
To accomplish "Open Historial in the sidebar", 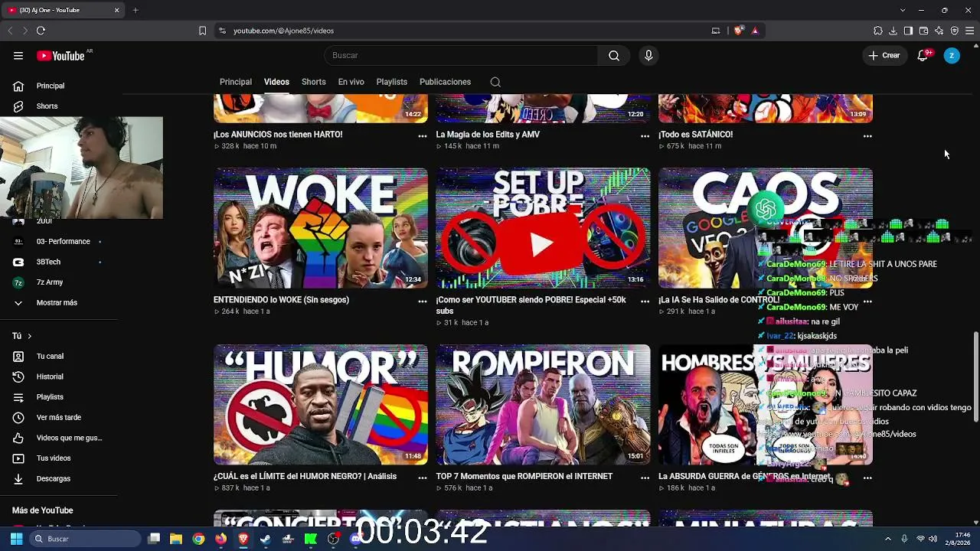I will [50, 377].
